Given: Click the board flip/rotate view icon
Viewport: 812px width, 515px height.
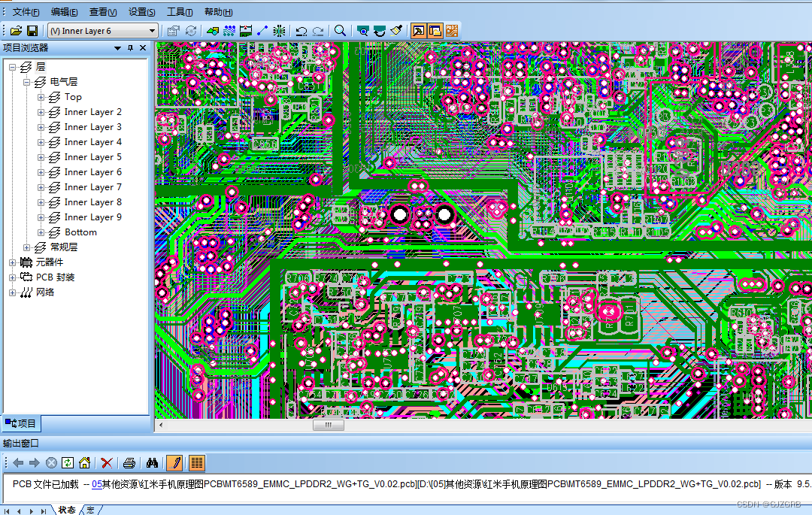Looking at the screenshot, I should tap(378, 30).
